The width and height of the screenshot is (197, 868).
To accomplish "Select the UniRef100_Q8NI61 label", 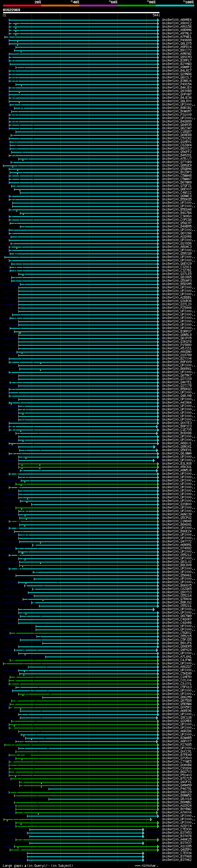I will click(177, 446).
